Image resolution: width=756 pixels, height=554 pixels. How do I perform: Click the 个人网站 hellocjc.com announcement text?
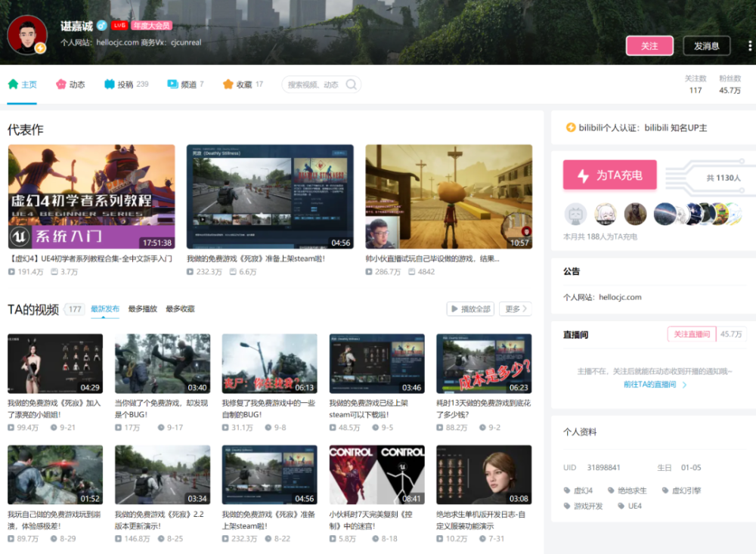coord(603,297)
